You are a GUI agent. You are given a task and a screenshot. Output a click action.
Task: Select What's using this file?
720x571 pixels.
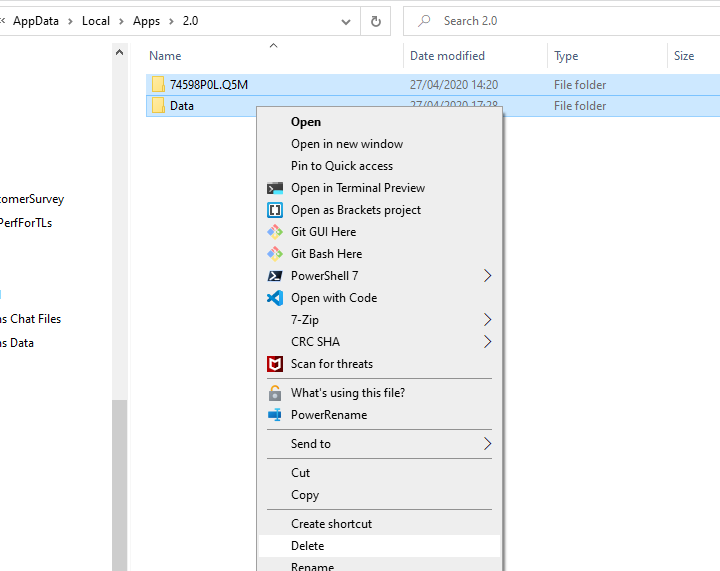pyautogui.click(x=379, y=393)
